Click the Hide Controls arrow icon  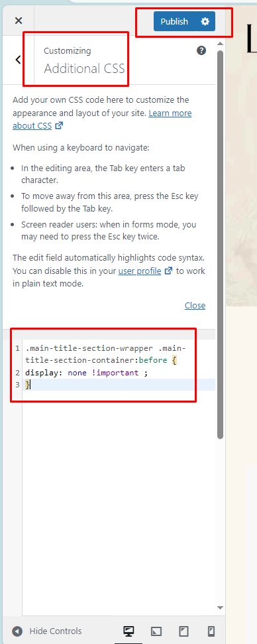click(x=17, y=631)
